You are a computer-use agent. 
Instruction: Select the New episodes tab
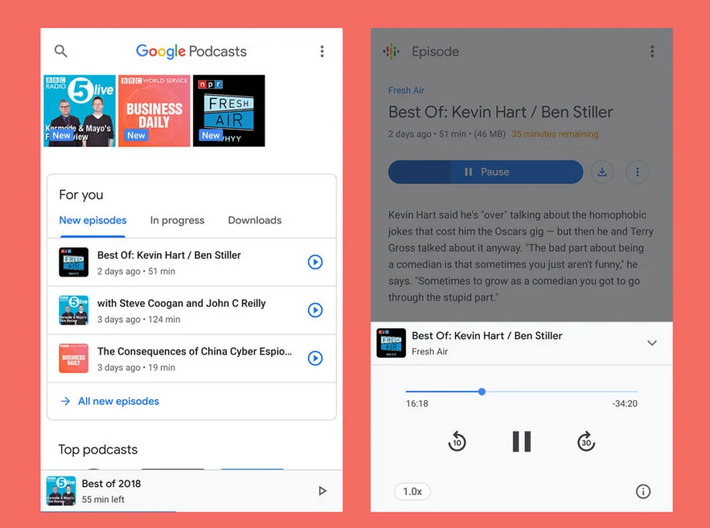93,221
